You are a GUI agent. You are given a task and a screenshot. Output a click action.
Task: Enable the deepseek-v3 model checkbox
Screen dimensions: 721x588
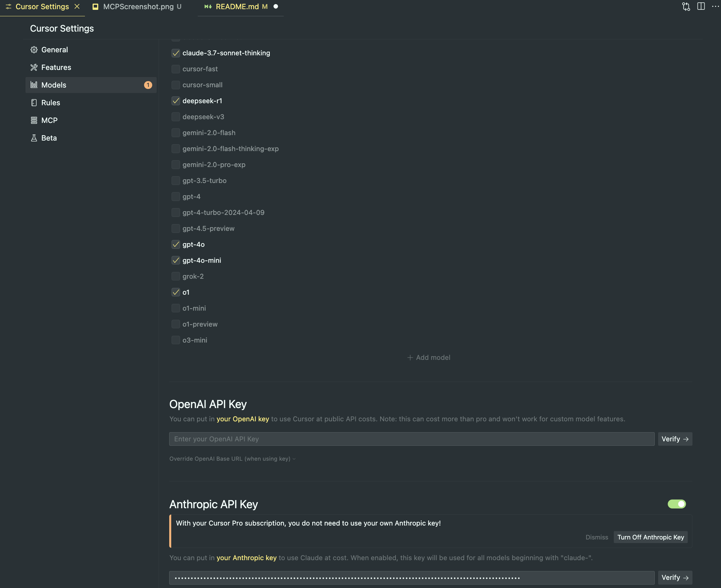point(176,117)
